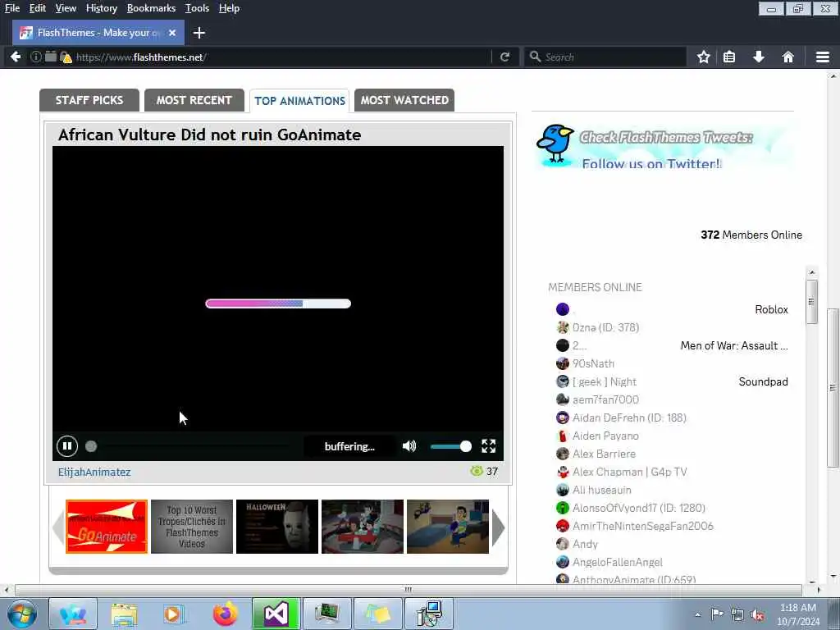Click member AngeloFallenAngel
Screen dimensions: 840x630
click(x=617, y=562)
